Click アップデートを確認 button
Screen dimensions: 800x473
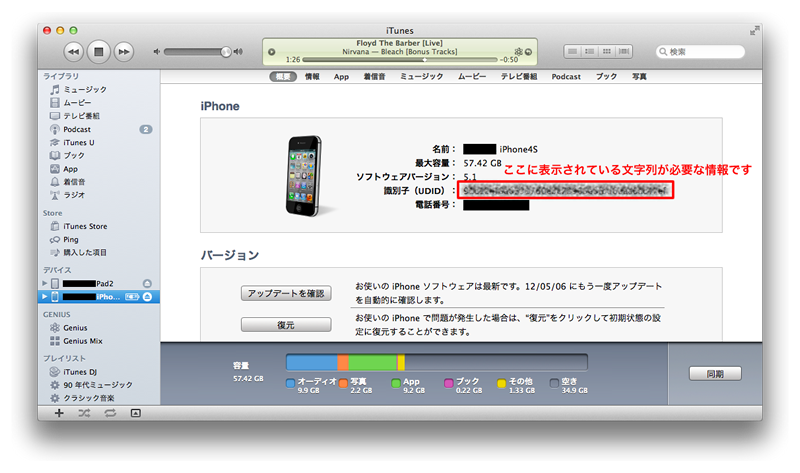(286, 293)
